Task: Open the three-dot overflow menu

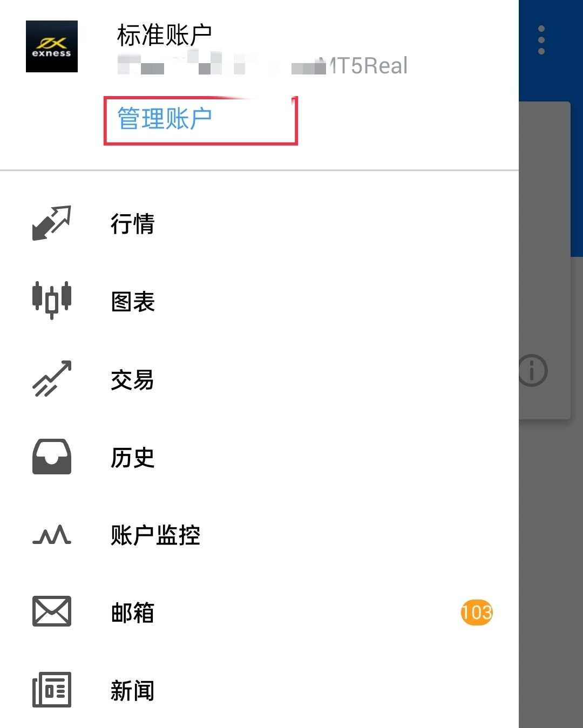Action: (541, 40)
